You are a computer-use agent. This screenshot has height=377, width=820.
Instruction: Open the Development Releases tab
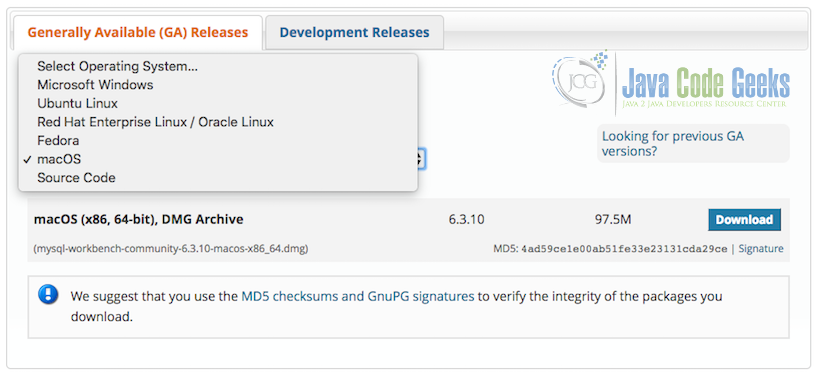pyautogui.click(x=355, y=32)
